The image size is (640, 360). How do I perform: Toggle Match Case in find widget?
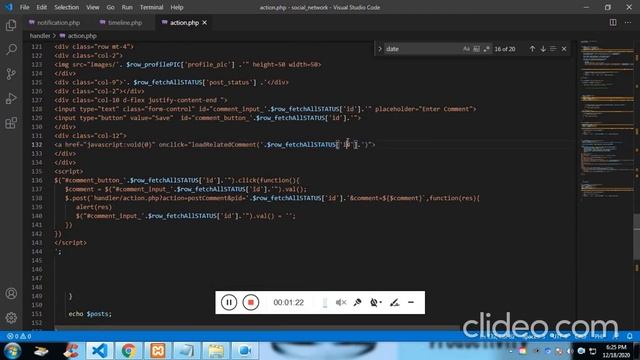(466, 49)
